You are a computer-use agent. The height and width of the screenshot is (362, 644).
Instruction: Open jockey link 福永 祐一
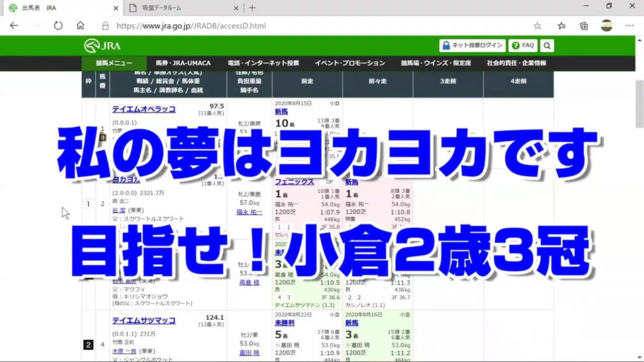(250, 213)
